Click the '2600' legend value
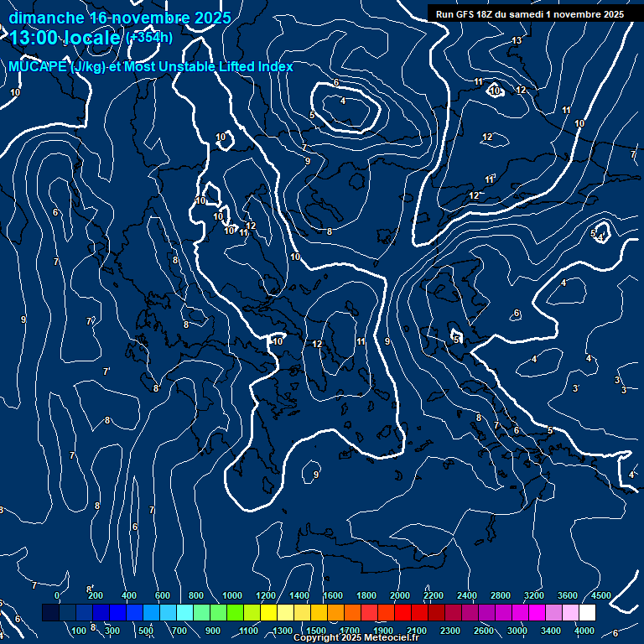644x644 pixels. tap(484, 631)
